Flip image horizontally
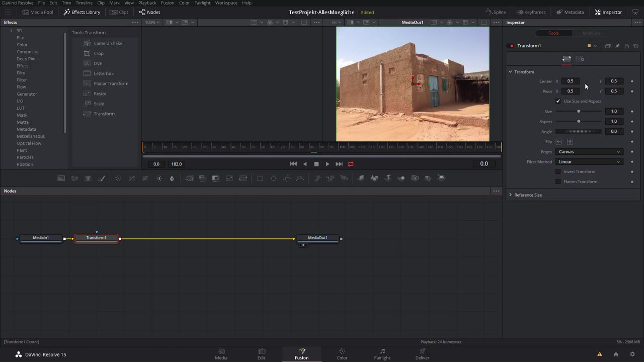 [x=558, y=142]
